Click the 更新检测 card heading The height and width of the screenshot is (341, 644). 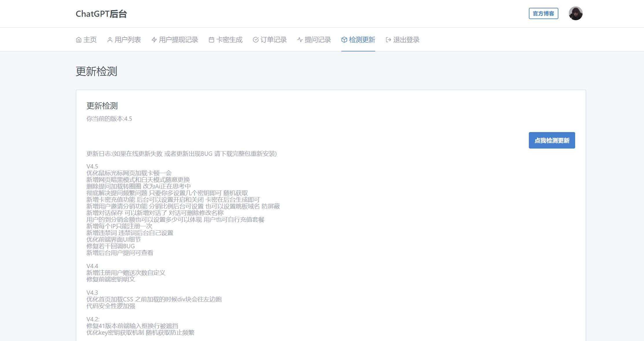(102, 106)
